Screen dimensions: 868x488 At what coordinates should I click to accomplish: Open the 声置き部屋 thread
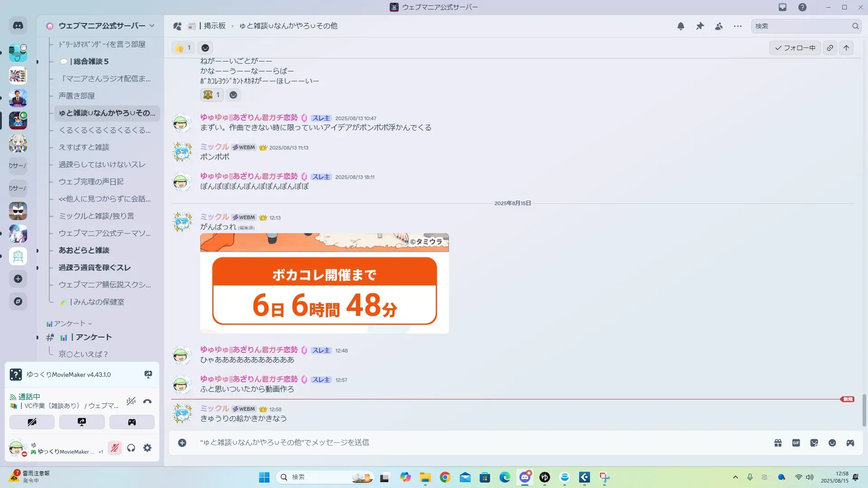tap(77, 96)
